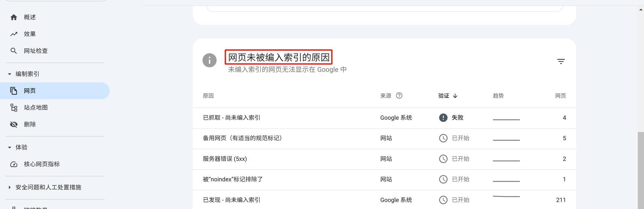Click the sitemap icon beside 站点地图
644x209 pixels.
[x=13, y=107]
